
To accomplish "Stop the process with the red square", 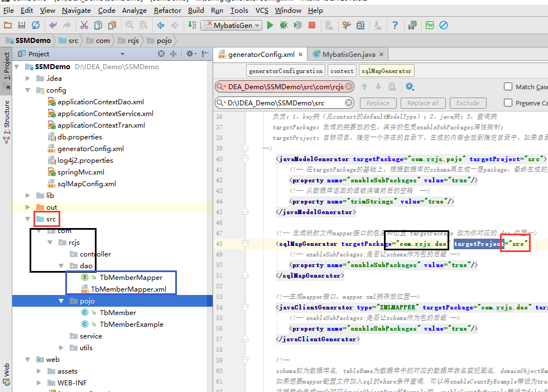I will point(312,25).
